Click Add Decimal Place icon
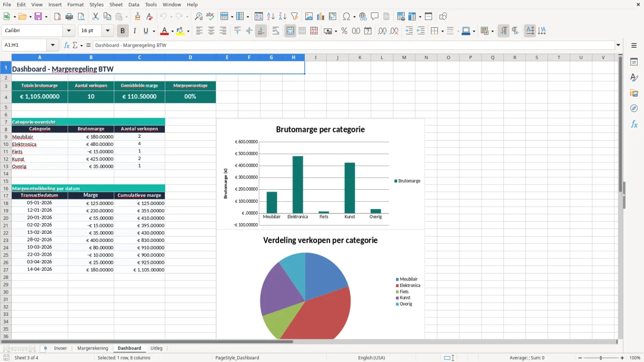644x362 pixels. (382, 31)
